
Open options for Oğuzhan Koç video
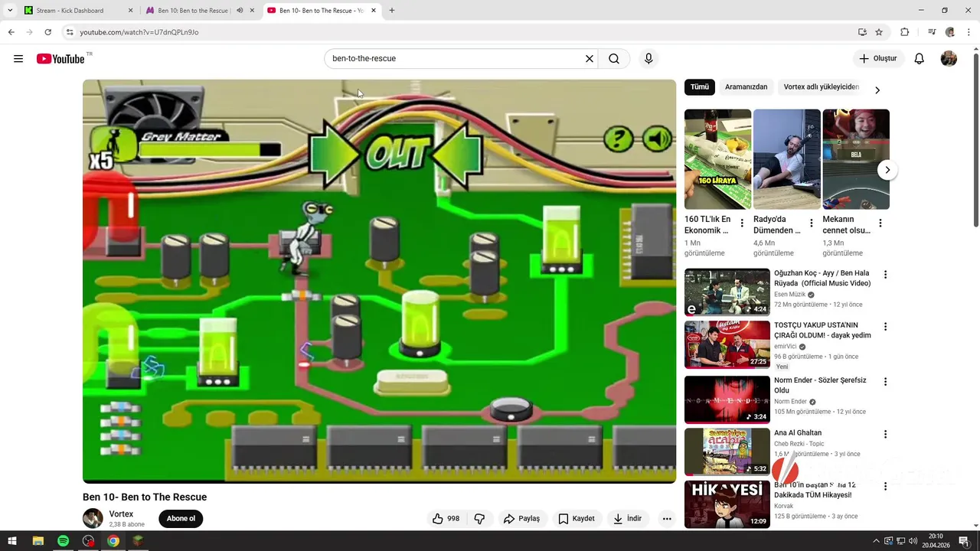pos(885,275)
